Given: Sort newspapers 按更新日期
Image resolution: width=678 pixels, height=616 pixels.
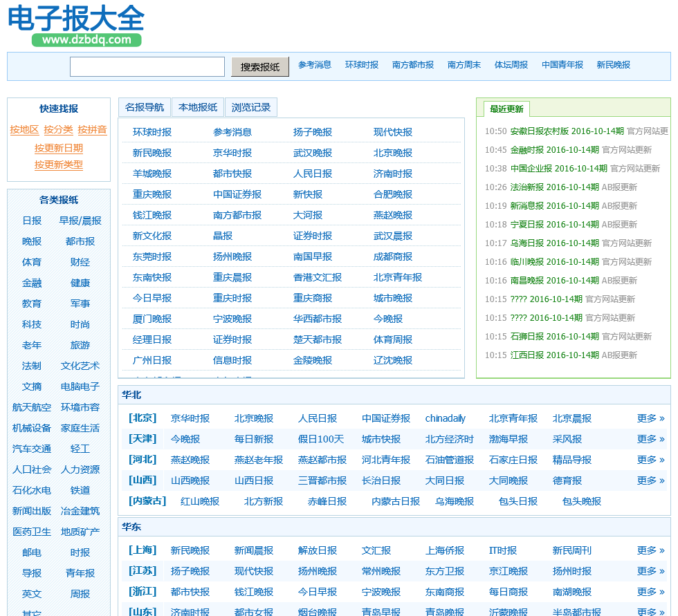Looking at the screenshot, I should [58, 148].
